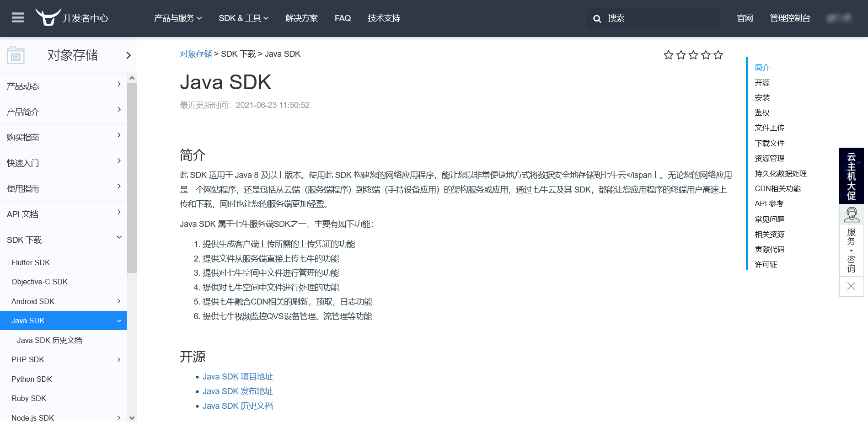The width and height of the screenshot is (868, 422).
Task: Open the 官网 link
Action: (745, 18)
